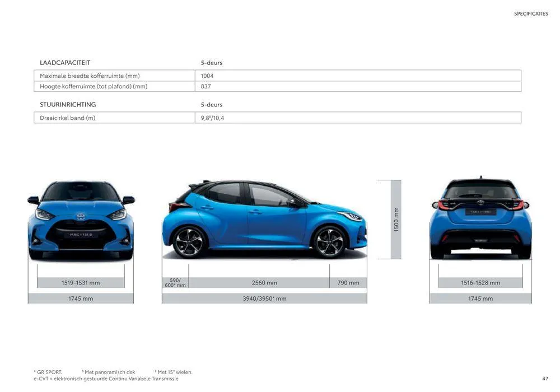Select the Hoogte kofferruimte value 837
Screen dimensions: 560x392
(x=206, y=86)
